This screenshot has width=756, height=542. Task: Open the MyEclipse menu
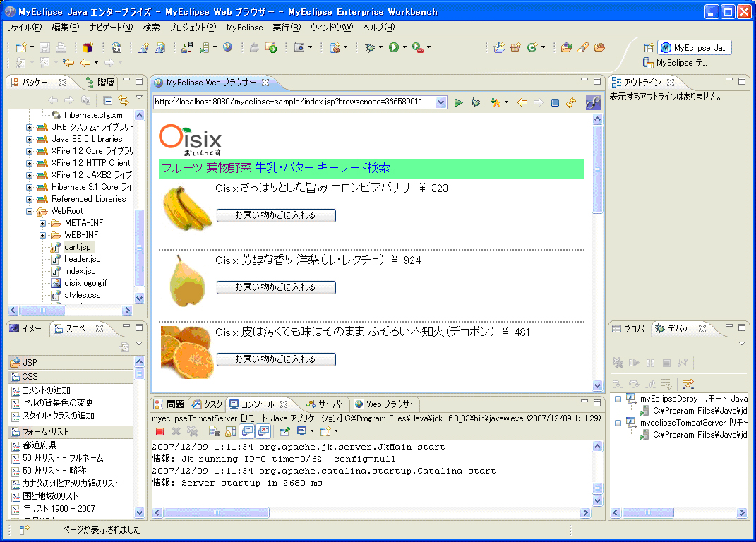click(x=244, y=28)
